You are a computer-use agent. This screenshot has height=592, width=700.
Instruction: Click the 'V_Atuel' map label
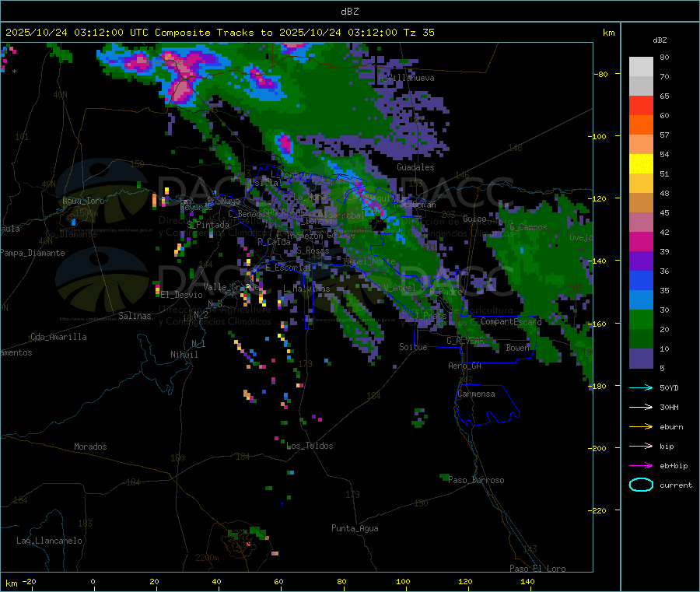[x=400, y=288]
